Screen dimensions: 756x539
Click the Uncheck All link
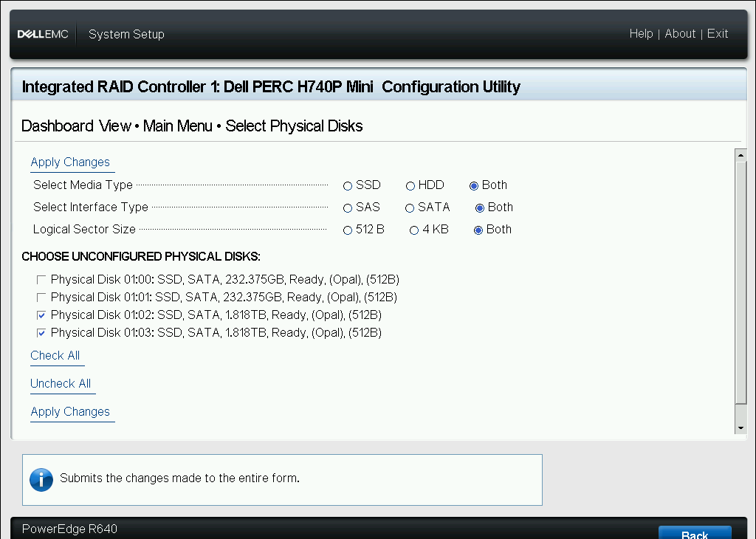point(61,383)
